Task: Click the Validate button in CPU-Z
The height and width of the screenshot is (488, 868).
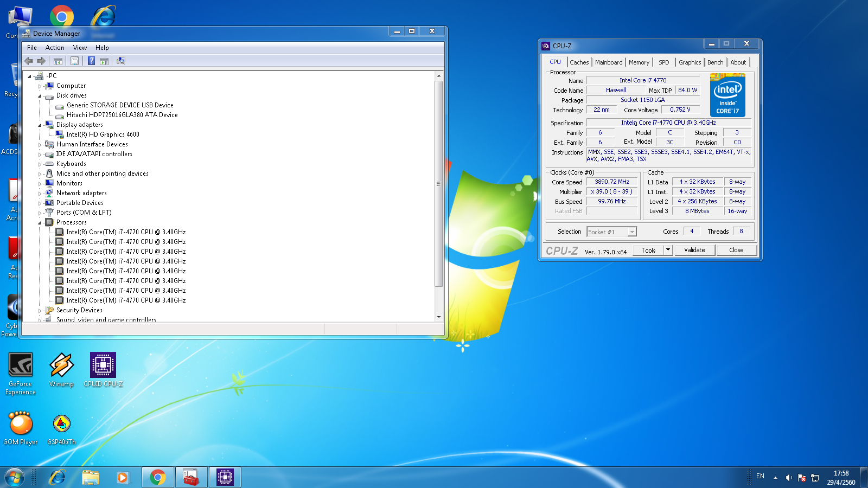Action: pyautogui.click(x=694, y=250)
